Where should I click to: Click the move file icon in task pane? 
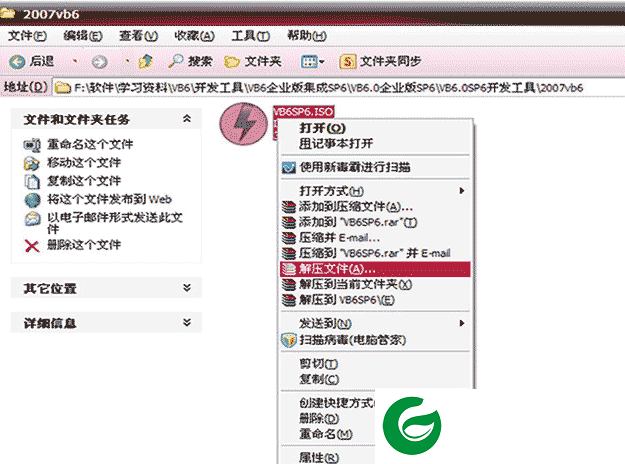(x=32, y=163)
